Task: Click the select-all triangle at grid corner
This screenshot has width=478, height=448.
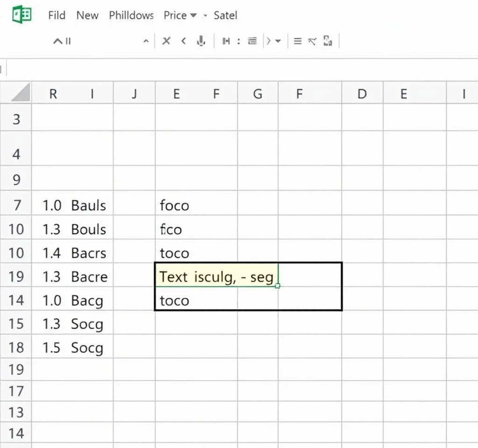Action: coord(21,92)
